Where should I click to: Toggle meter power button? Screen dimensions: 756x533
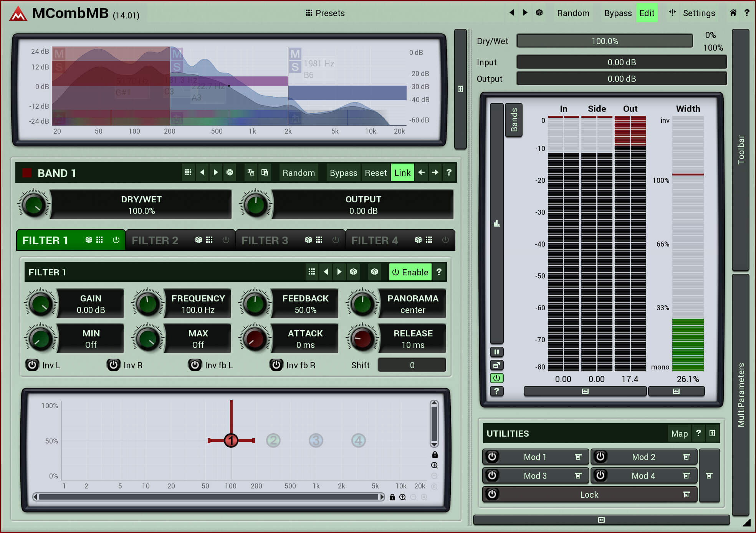click(x=496, y=378)
